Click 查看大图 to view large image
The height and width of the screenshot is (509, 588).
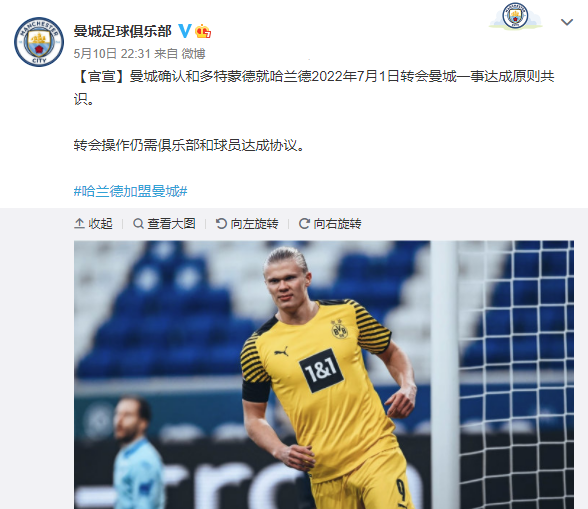tap(164, 224)
